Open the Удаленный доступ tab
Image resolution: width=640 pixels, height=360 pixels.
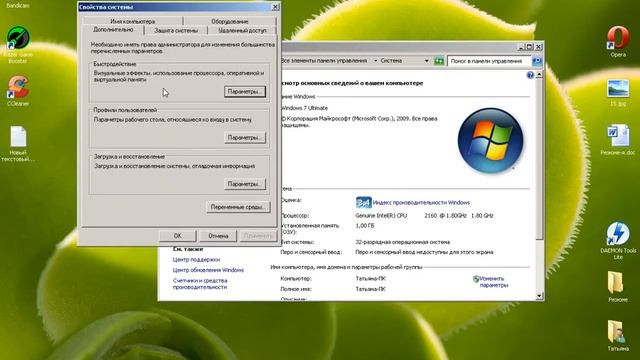242,31
